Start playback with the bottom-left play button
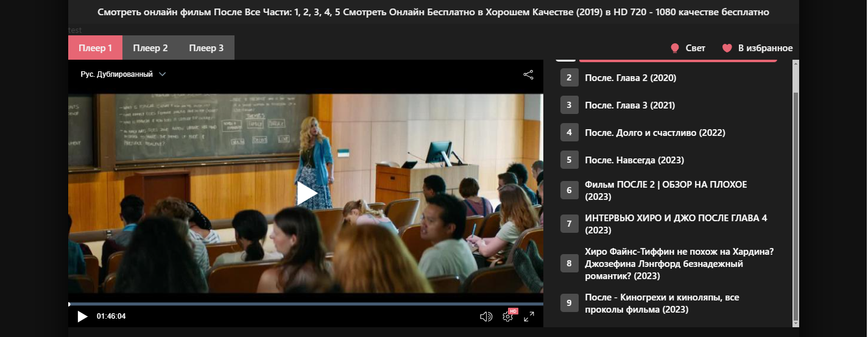The image size is (868, 337). (x=82, y=316)
